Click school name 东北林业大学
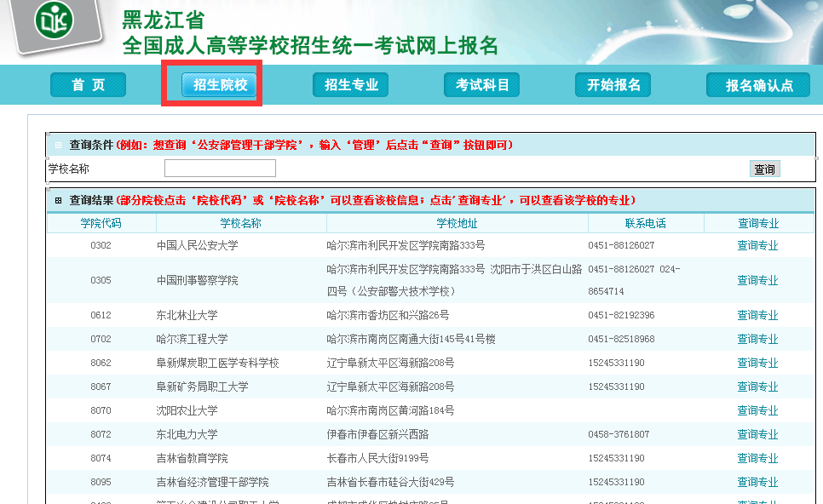 187,315
